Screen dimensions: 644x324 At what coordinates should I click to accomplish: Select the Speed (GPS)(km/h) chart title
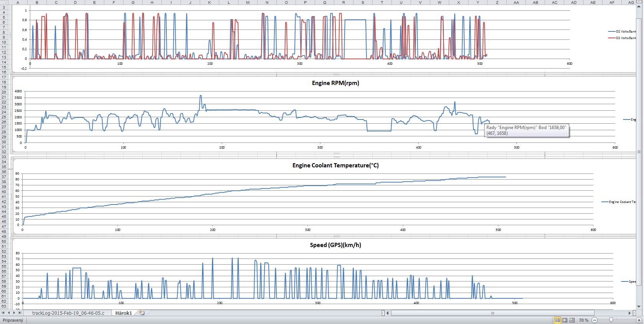(335, 245)
